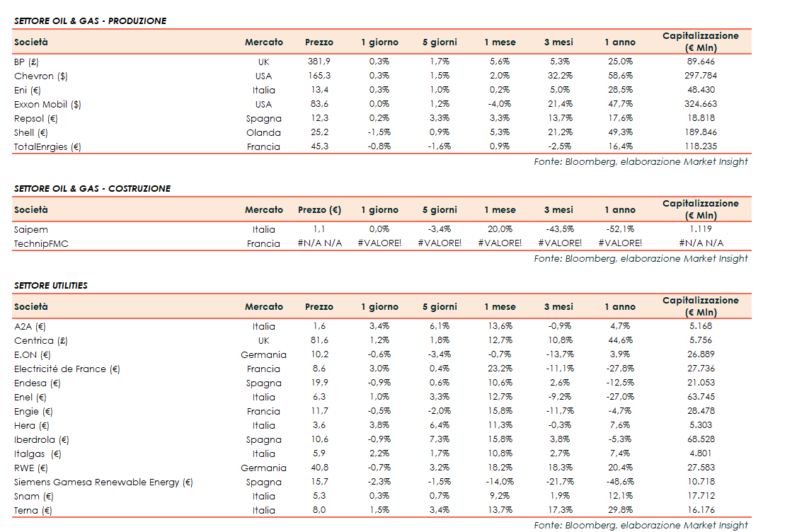
Task: Click the BP (£) company row label
Action: coord(26,62)
